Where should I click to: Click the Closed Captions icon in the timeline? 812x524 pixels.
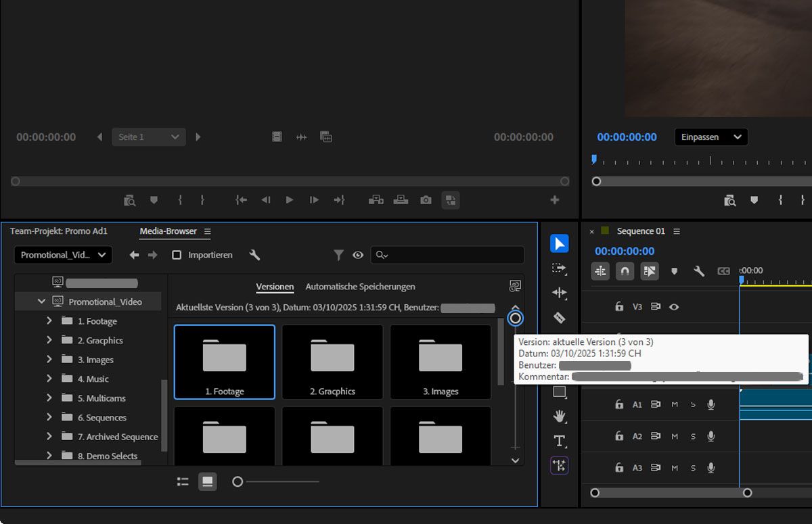pos(724,270)
